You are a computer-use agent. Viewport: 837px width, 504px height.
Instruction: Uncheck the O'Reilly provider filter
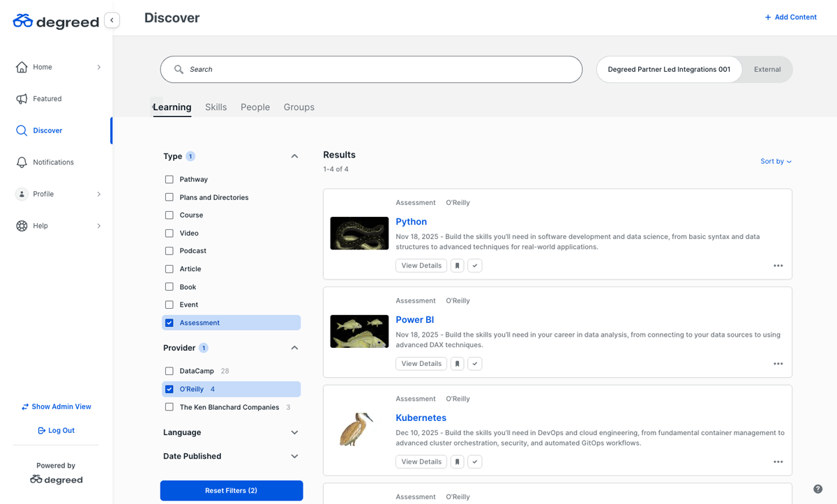(x=169, y=389)
